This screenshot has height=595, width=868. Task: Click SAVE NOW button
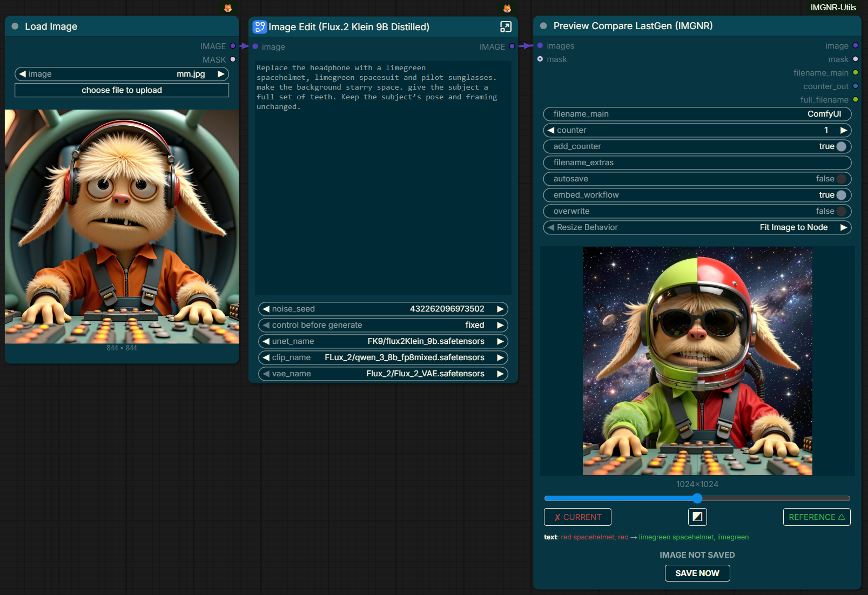[x=697, y=573]
